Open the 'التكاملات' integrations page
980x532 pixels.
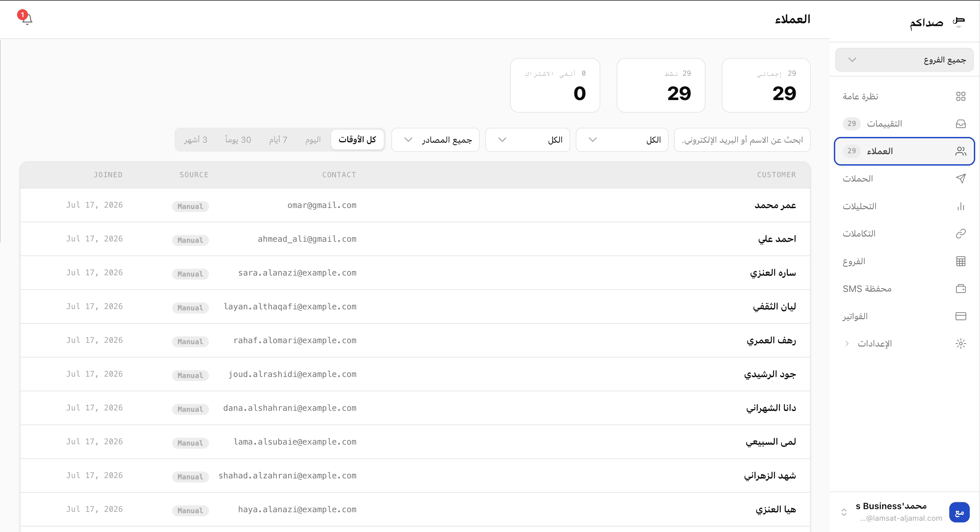pos(904,234)
